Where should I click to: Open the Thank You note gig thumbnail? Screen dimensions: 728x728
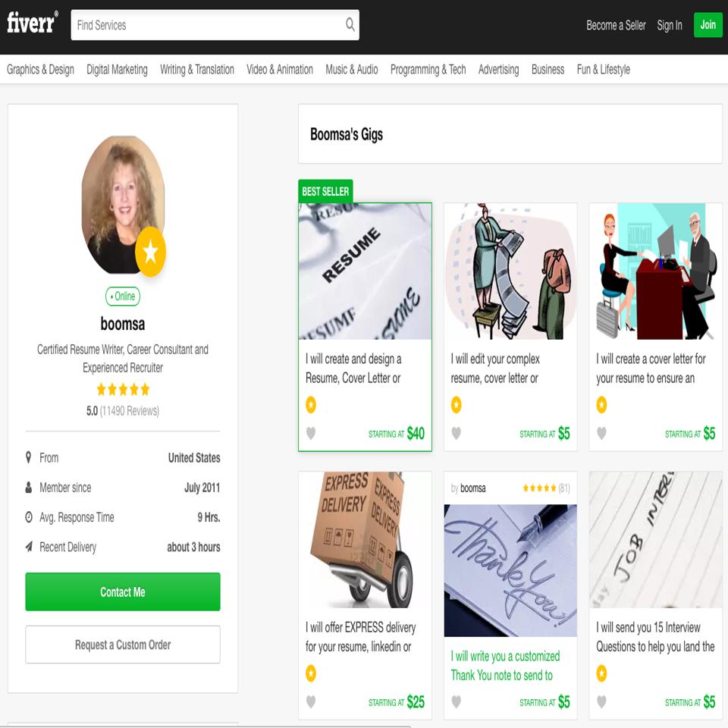[x=510, y=570]
